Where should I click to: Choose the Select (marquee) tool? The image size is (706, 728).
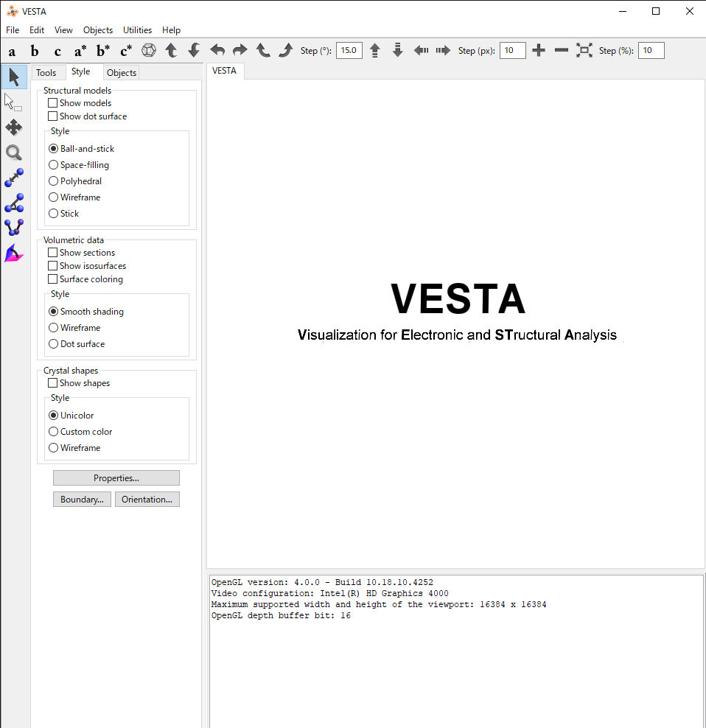(14, 102)
